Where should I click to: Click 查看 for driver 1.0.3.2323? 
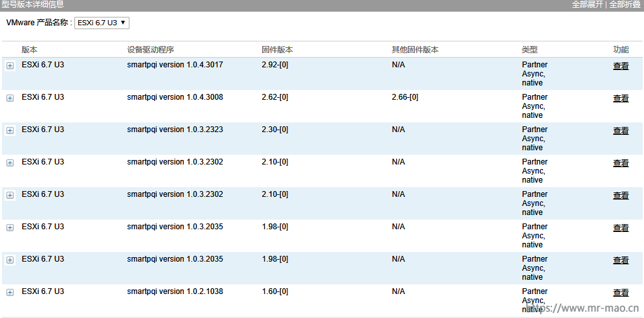[x=621, y=131]
